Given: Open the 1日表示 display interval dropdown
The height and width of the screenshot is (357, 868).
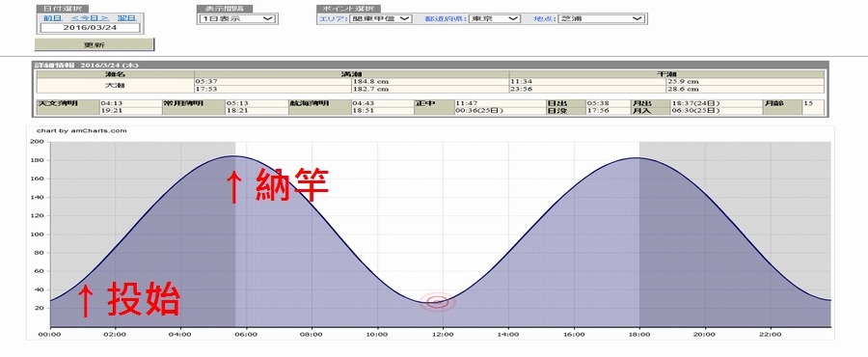Looking at the screenshot, I should click(237, 19).
